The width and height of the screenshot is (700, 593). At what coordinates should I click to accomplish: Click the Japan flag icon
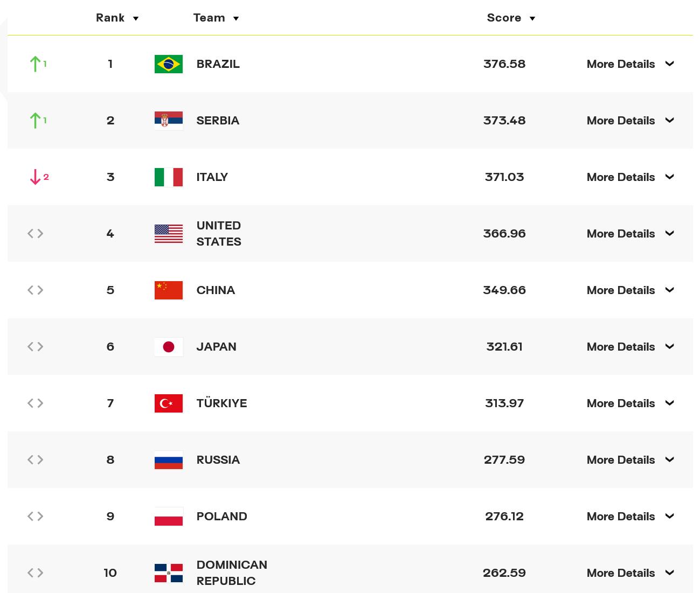point(168,347)
